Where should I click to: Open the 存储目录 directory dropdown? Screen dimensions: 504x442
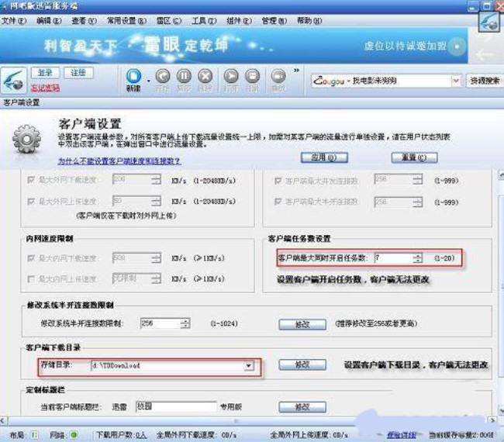click(x=248, y=366)
